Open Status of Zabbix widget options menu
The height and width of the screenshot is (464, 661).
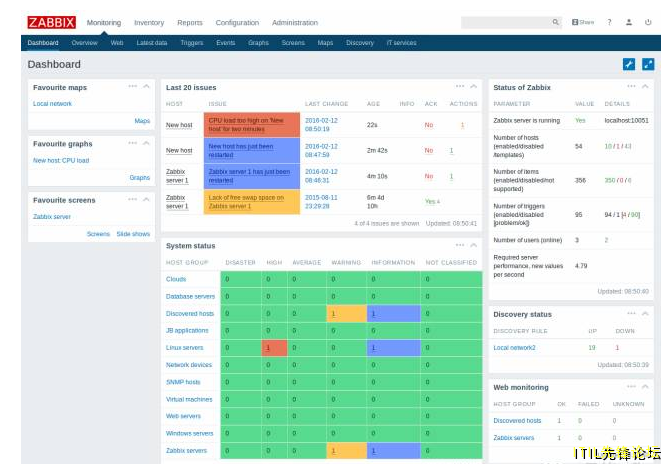631,86
